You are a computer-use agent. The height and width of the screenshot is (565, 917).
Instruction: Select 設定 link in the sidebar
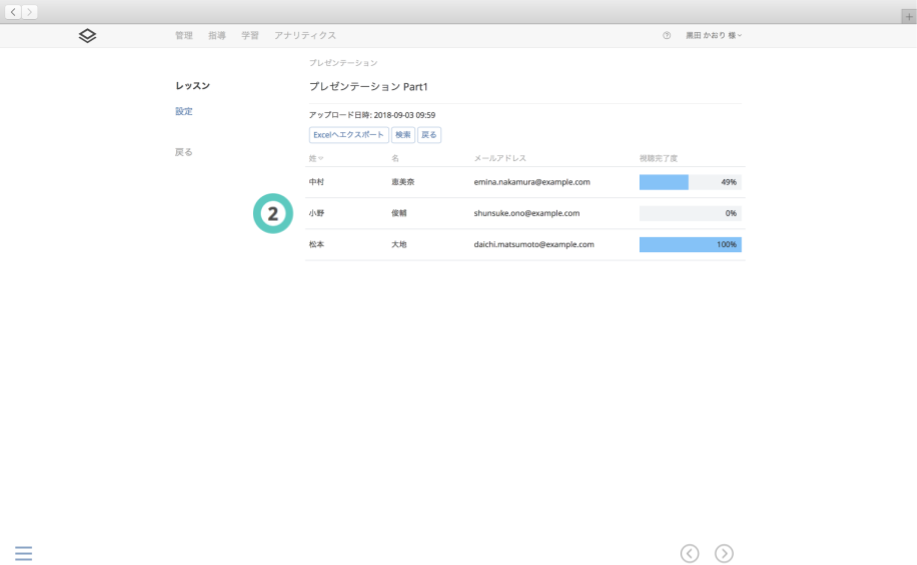click(184, 111)
